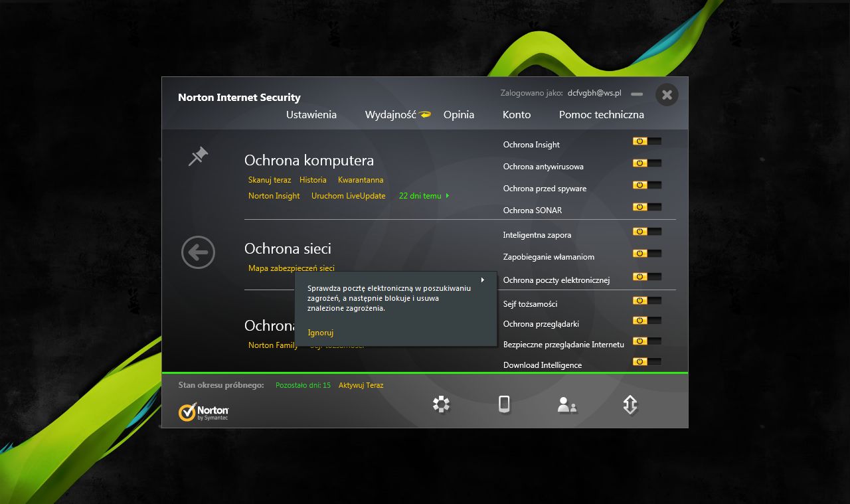Open Mapa zabezpieczeń sieci link
The height and width of the screenshot is (504, 850).
tap(292, 268)
